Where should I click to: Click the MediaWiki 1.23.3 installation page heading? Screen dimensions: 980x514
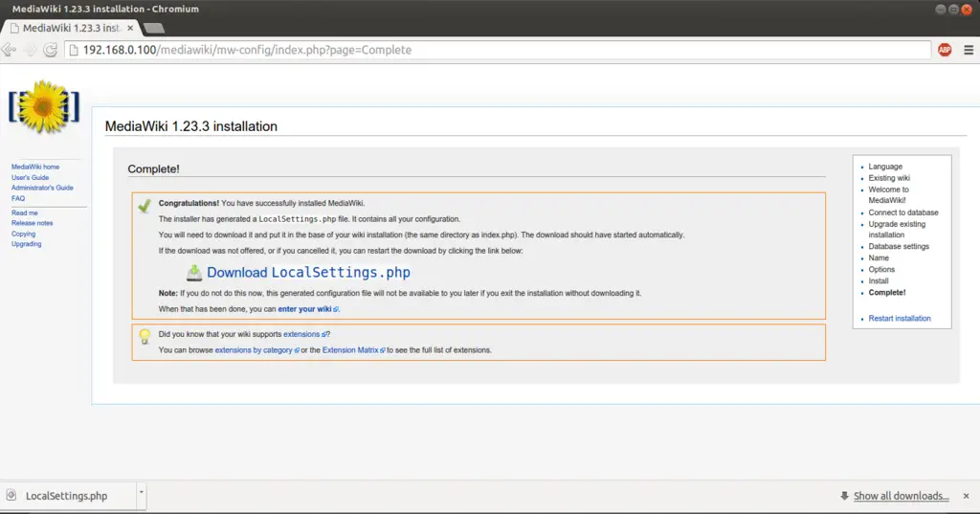pos(191,126)
